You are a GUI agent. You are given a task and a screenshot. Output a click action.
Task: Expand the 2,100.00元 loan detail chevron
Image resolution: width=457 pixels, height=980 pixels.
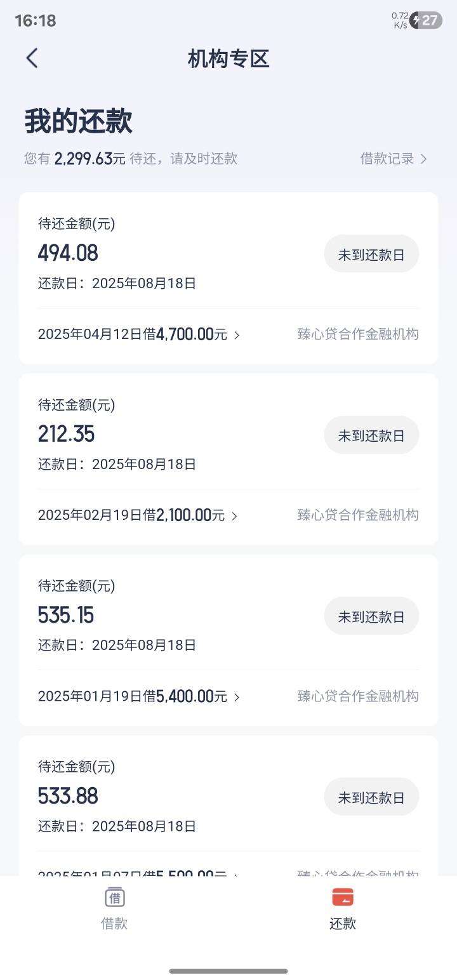[x=234, y=516]
